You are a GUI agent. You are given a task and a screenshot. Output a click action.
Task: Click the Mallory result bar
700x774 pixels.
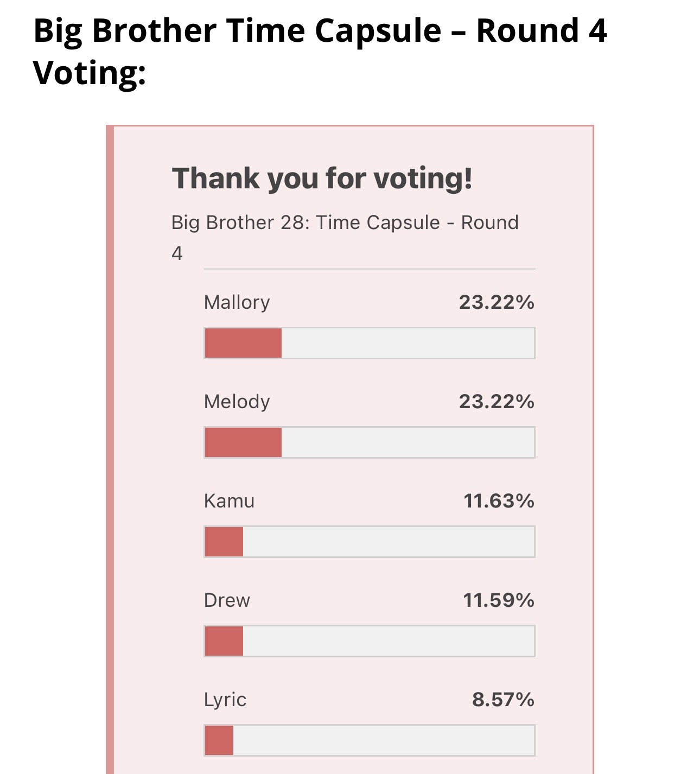point(370,343)
